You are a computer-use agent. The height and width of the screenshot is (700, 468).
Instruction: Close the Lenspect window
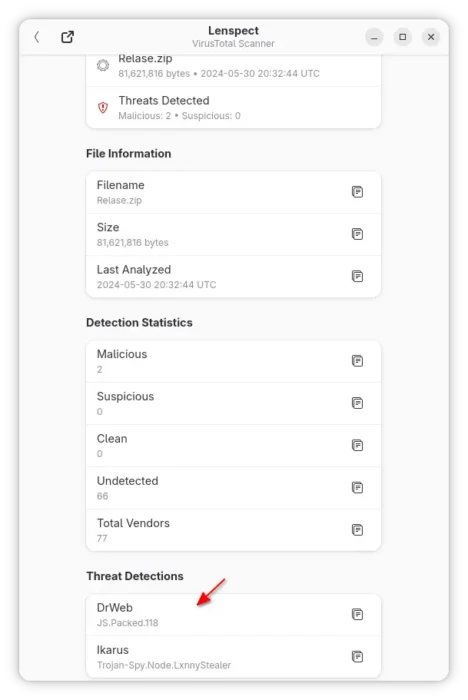[431, 37]
